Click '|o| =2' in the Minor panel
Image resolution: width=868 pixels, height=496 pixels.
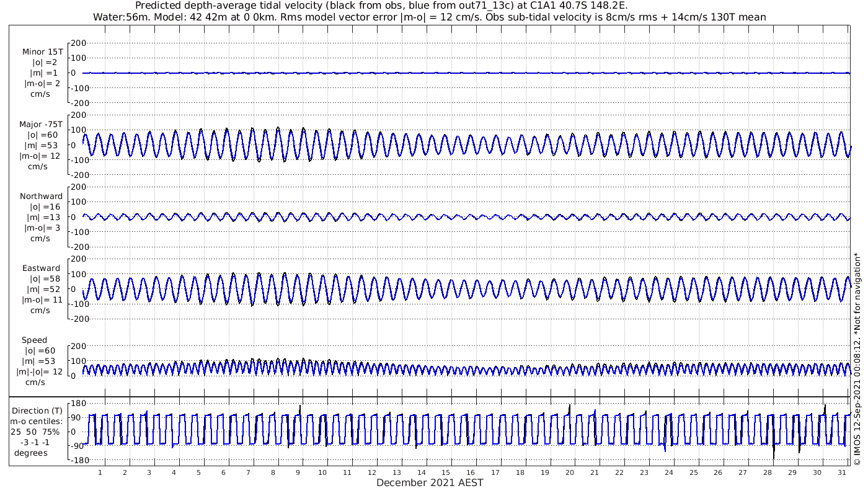pyautogui.click(x=45, y=63)
